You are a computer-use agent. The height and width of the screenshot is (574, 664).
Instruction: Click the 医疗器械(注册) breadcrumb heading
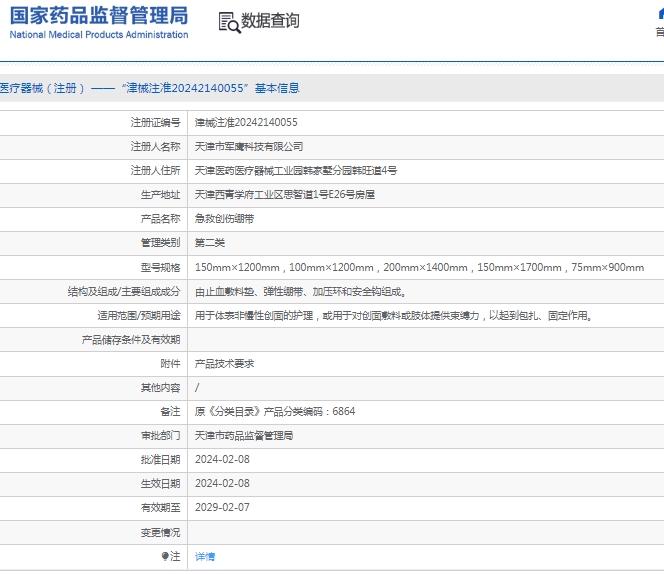coord(43,88)
